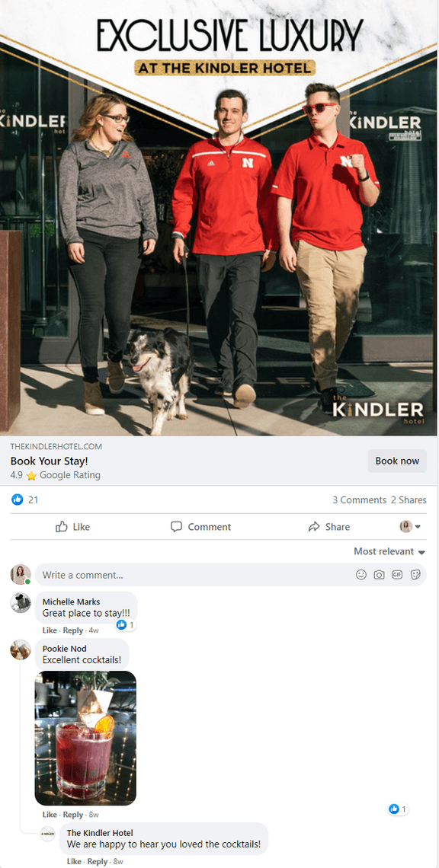Like Michelle Marks' comment
Screen dimensions: 439x868
pos(50,630)
